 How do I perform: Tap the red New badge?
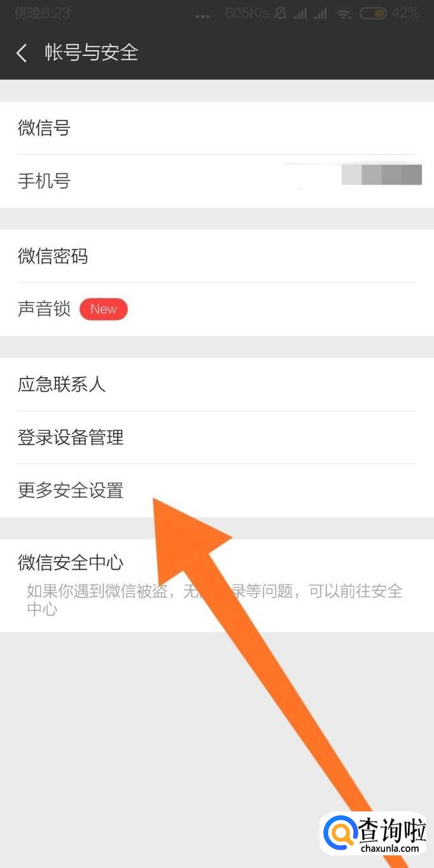104,309
